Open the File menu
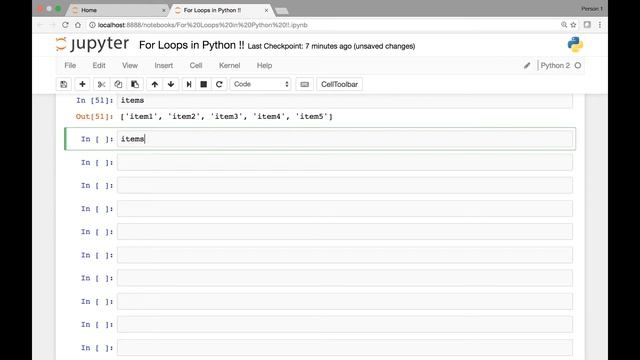Image resolution: width=640 pixels, height=360 pixels. click(70, 65)
